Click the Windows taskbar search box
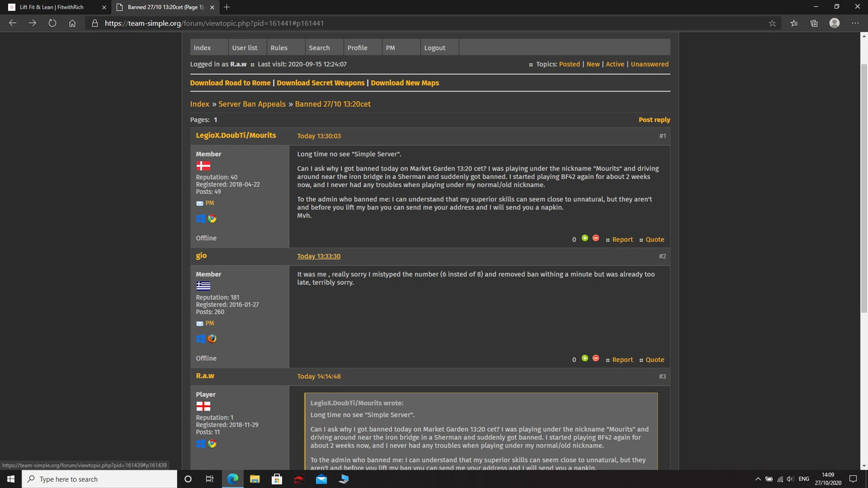 point(99,479)
